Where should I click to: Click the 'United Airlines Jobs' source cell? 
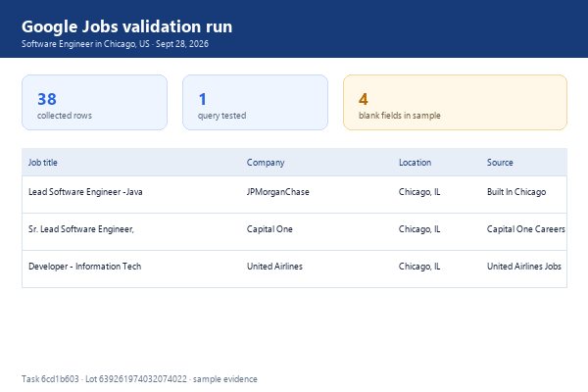tap(524, 267)
